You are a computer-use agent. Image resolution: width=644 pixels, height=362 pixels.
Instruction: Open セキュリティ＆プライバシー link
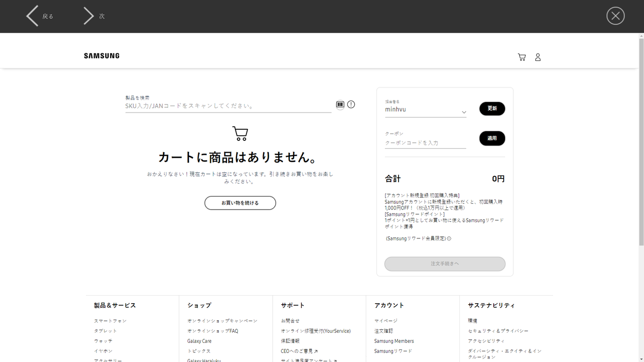[x=498, y=331]
